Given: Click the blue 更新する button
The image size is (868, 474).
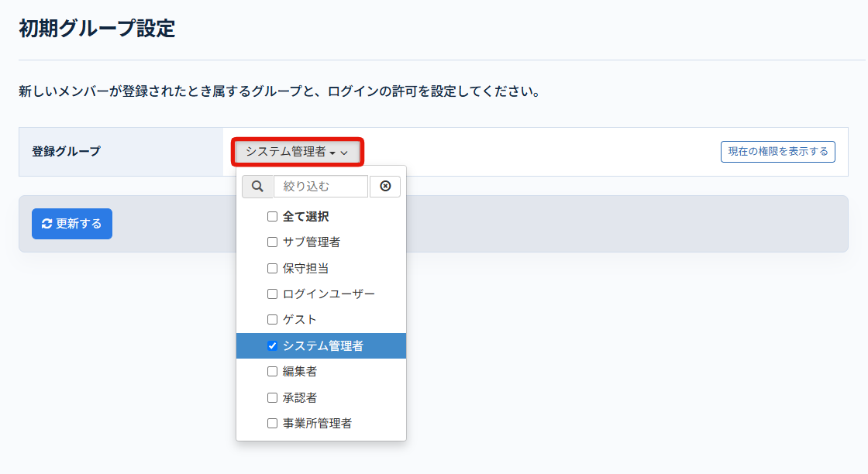Looking at the screenshot, I should [x=72, y=224].
